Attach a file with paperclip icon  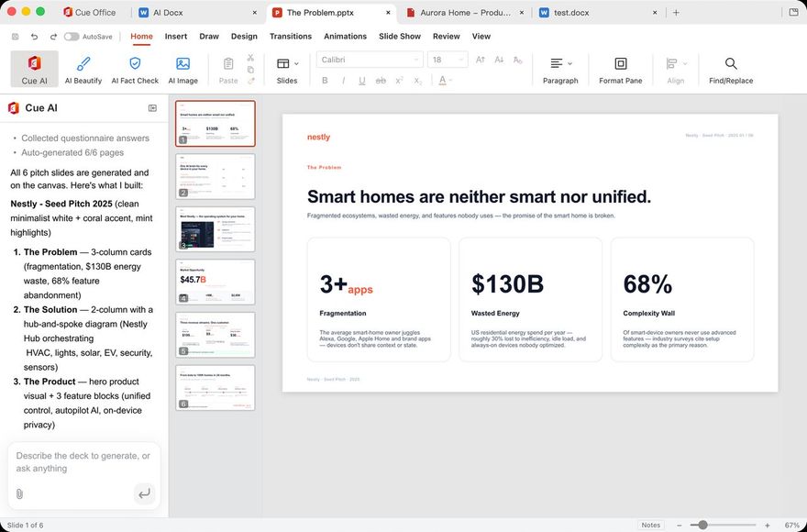click(x=19, y=493)
